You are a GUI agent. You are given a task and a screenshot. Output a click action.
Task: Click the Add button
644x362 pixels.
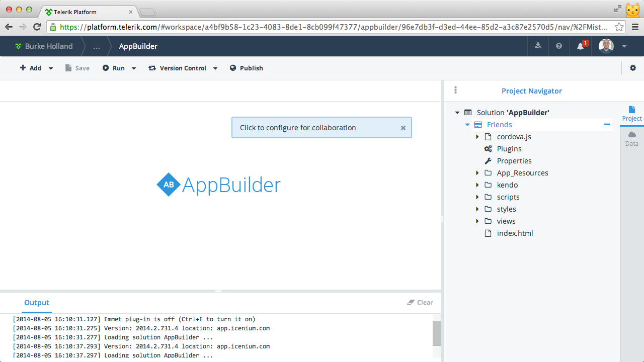31,68
